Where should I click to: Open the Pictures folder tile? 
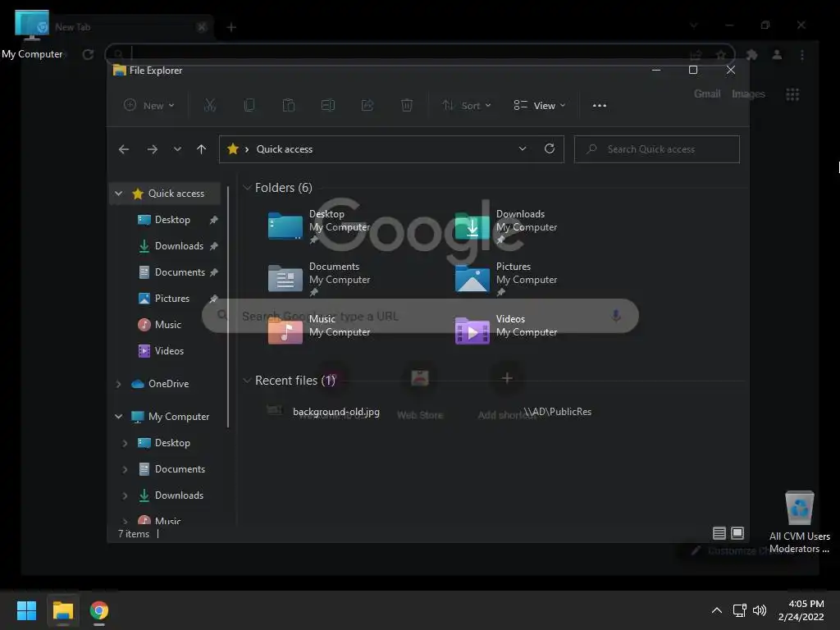click(x=505, y=278)
